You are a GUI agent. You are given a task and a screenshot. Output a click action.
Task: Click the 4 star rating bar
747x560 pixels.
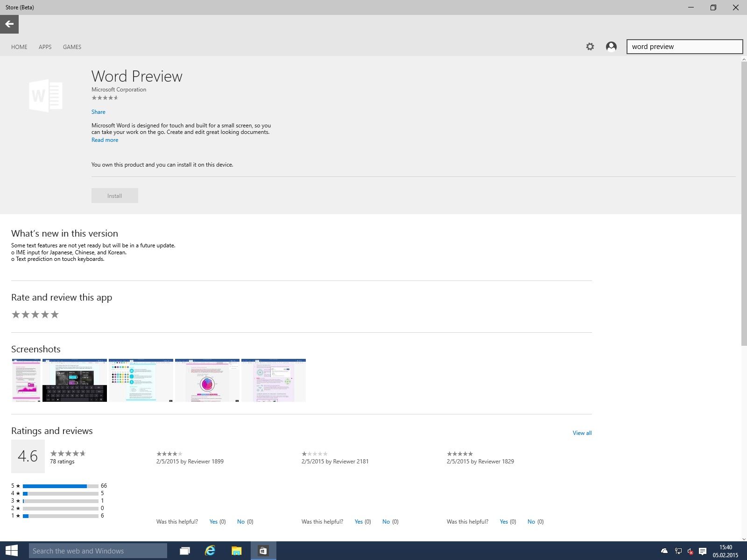pyautogui.click(x=61, y=494)
